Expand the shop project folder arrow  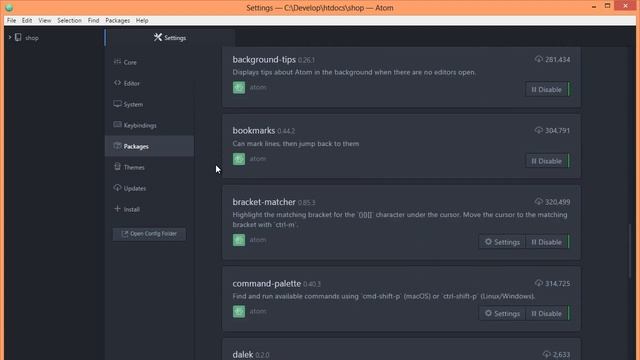(10, 38)
